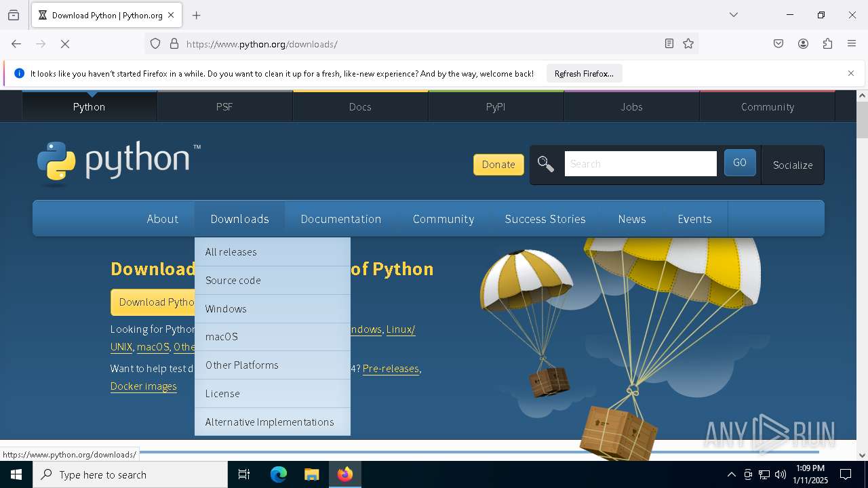
Task: Open the Windows Start menu
Action: (16, 474)
